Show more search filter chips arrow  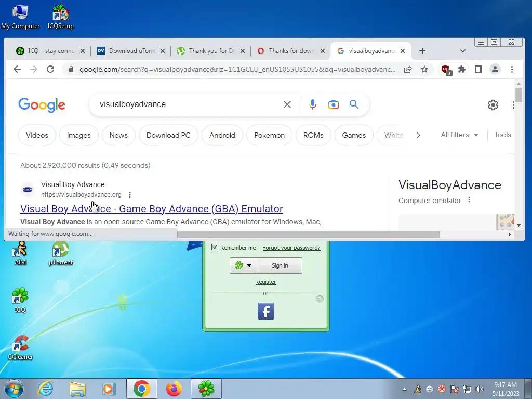pyautogui.click(x=418, y=135)
